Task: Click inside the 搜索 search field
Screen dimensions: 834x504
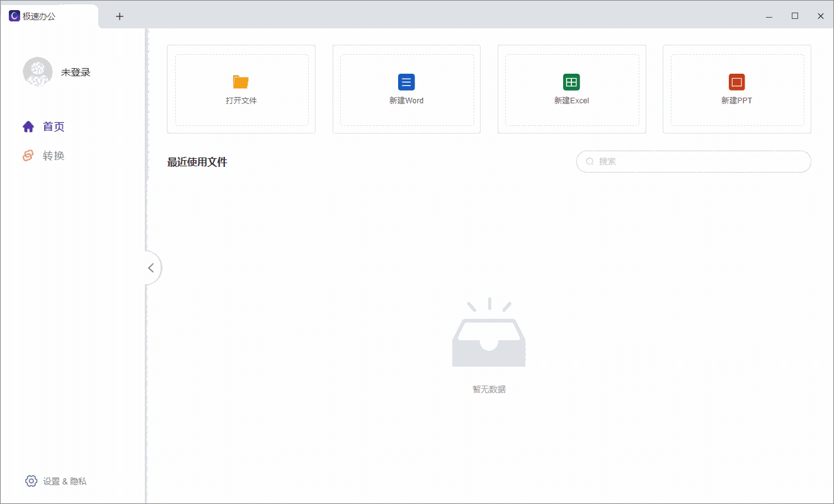Action: click(x=693, y=161)
